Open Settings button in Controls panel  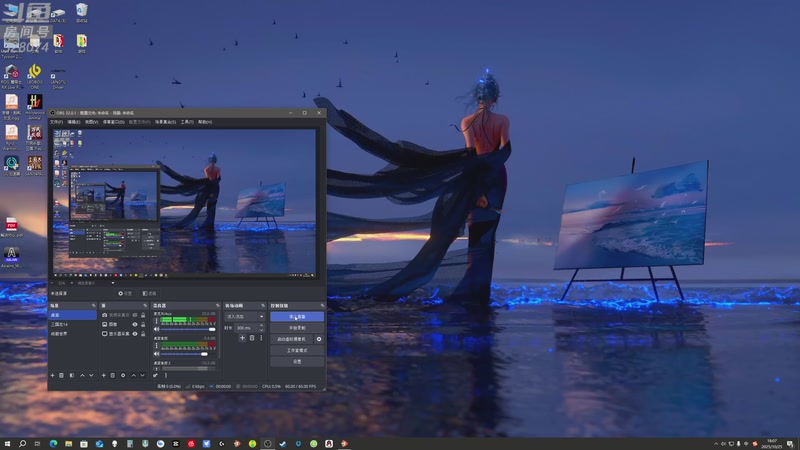tap(297, 361)
